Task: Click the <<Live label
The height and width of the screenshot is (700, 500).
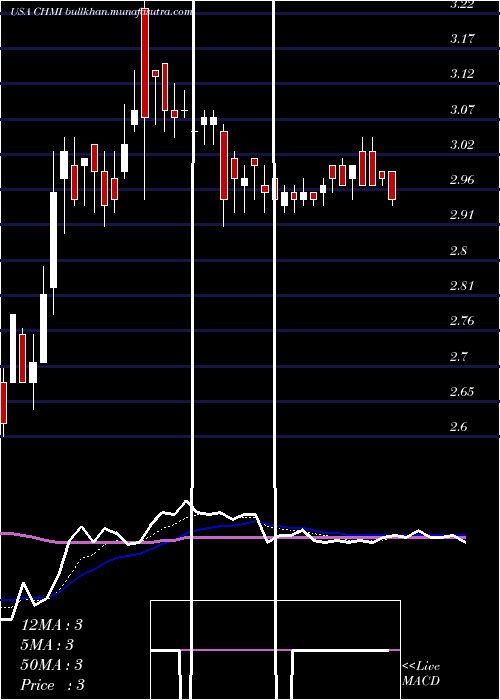Action: (x=421, y=666)
